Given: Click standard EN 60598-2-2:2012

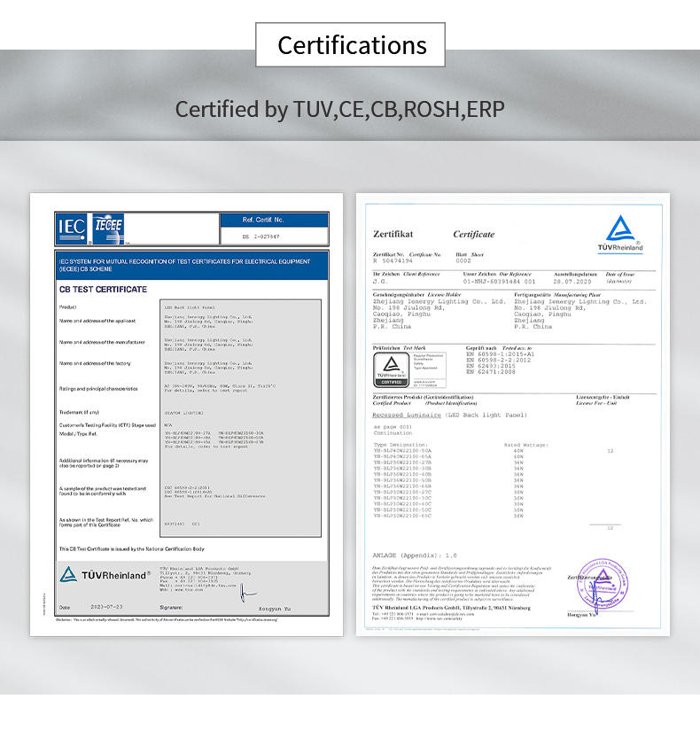Looking at the screenshot, I should coord(498,361).
